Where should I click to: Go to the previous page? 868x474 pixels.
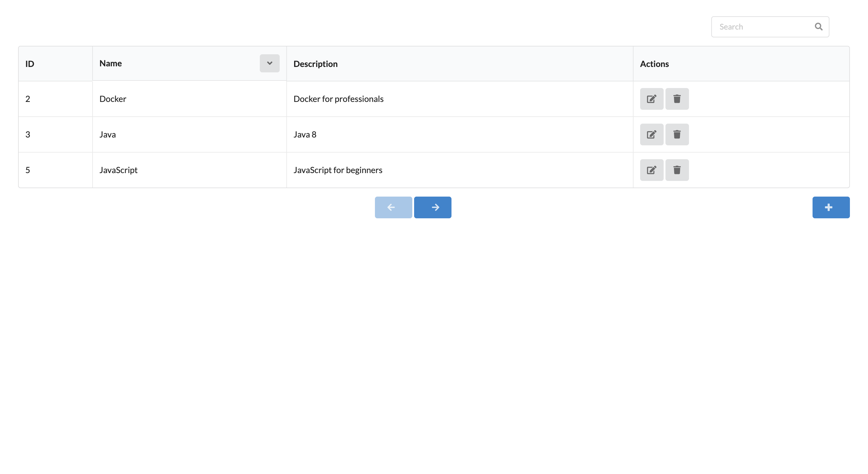(393, 207)
